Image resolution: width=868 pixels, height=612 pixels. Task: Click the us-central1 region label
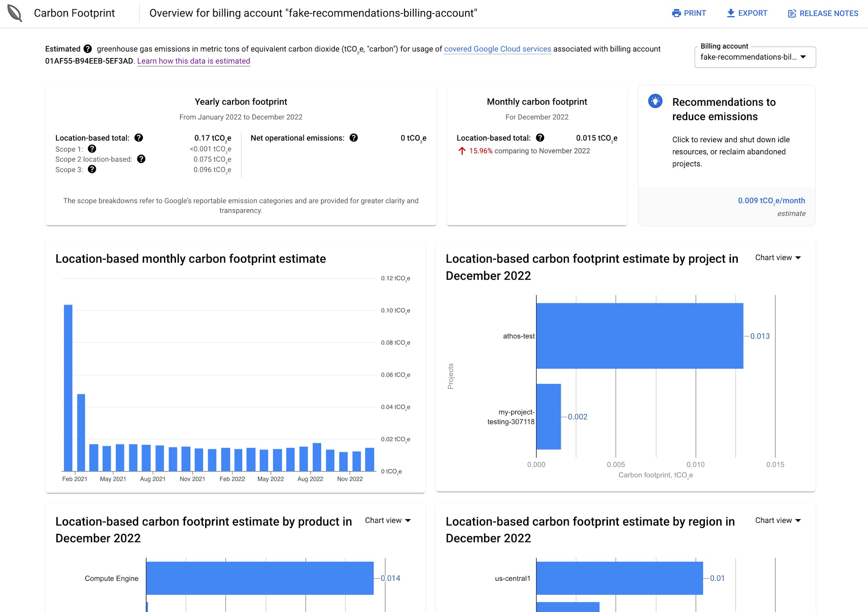[x=513, y=578]
